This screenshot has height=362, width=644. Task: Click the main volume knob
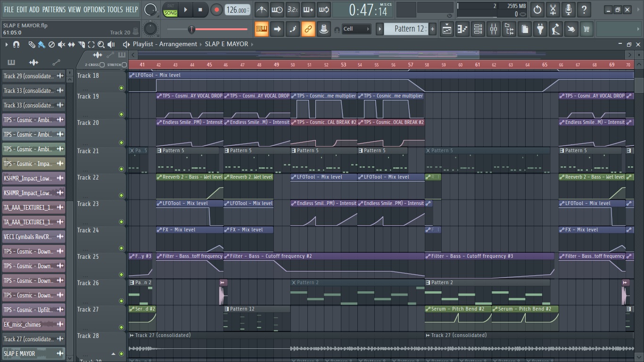click(150, 9)
